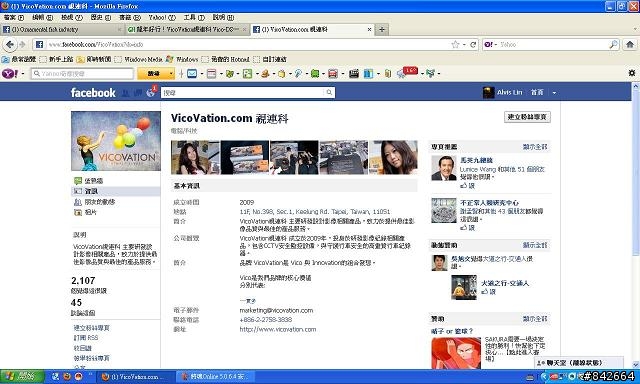Click home link next to Alvis Lin

pos(537,93)
